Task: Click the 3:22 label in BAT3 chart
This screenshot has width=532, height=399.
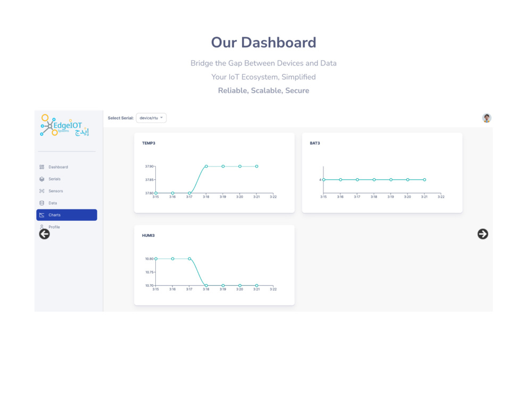Action: click(440, 197)
